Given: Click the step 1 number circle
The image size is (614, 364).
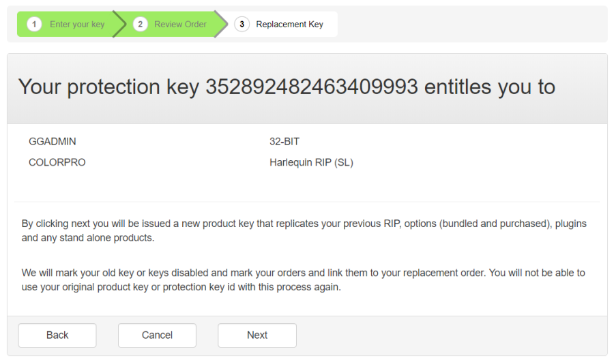Looking at the screenshot, I should (34, 25).
